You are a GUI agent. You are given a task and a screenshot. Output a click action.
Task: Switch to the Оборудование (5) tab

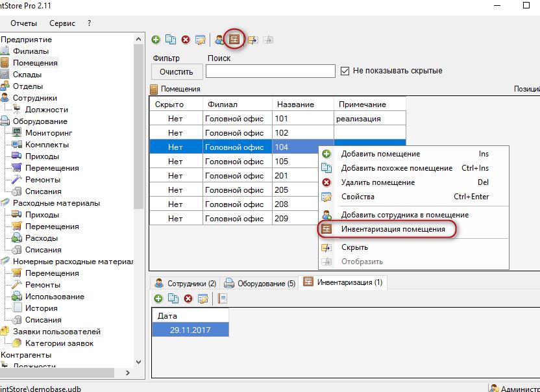click(260, 284)
